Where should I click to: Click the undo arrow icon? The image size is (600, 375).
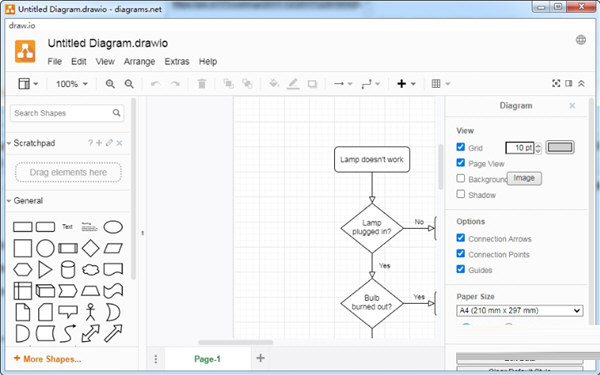click(x=155, y=84)
